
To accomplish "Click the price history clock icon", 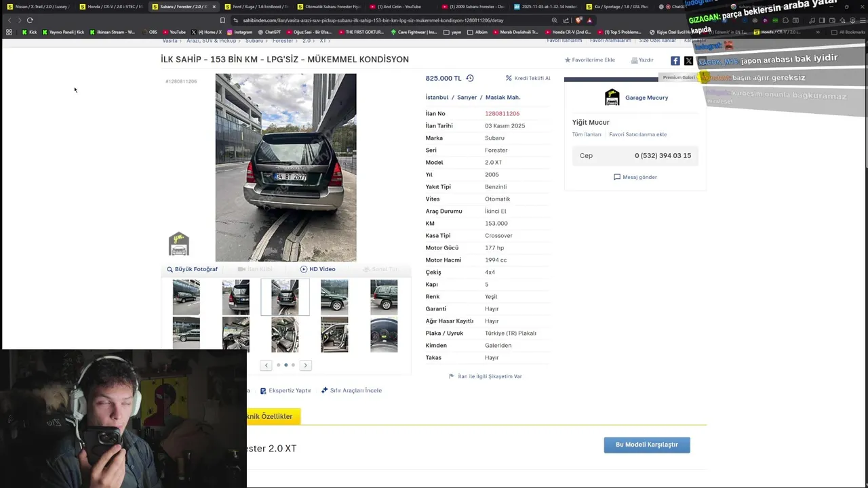I will pyautogui.click(x=470, y=78).
